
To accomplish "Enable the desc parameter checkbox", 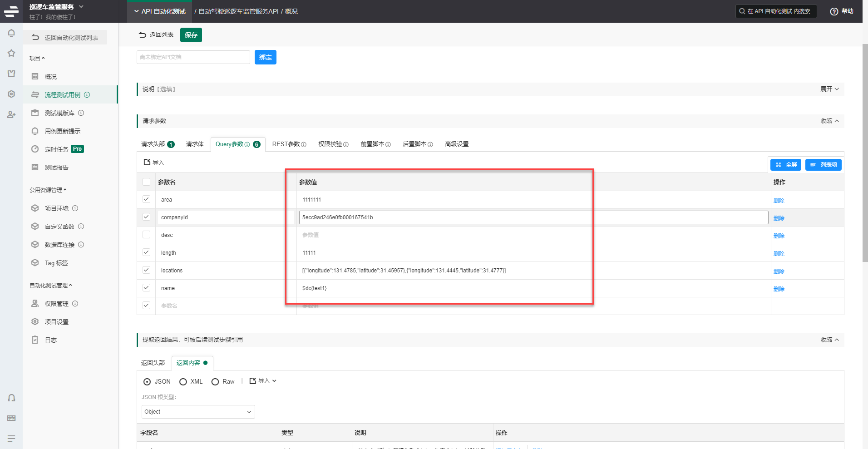I will [146, 235].
